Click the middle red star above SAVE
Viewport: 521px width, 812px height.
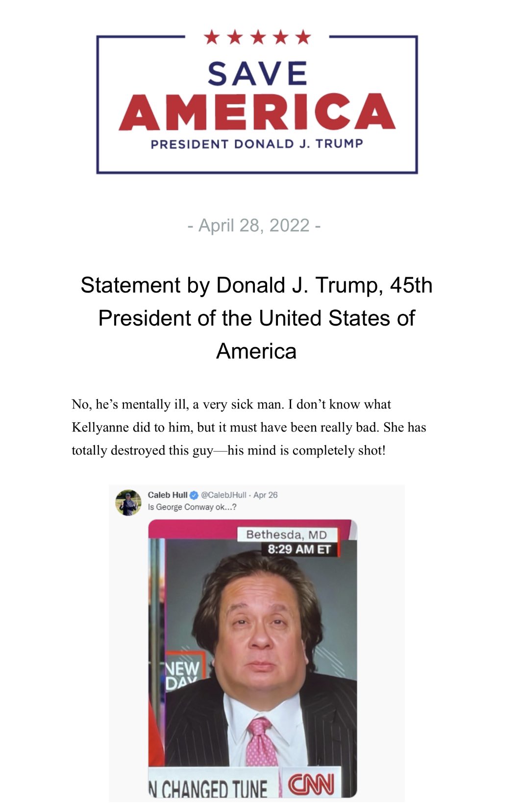257,37
